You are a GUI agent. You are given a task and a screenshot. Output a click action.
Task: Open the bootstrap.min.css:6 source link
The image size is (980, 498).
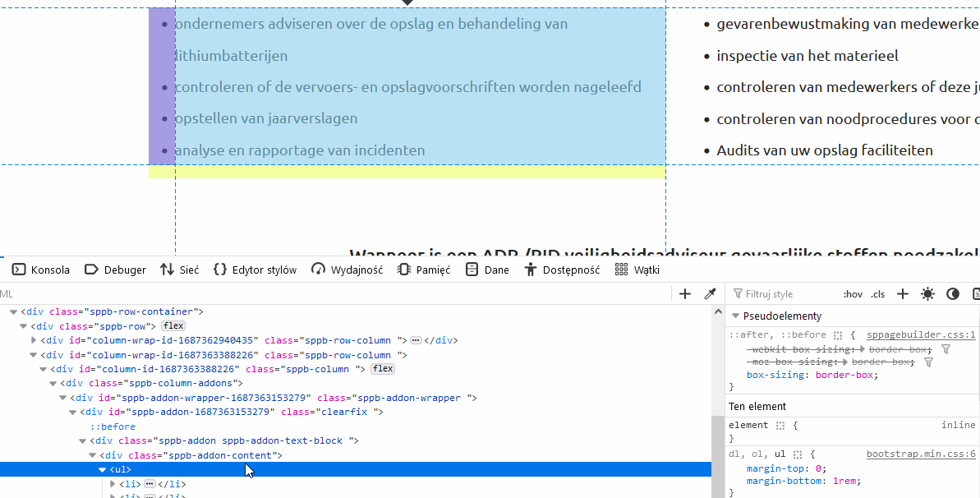point(921,454)
